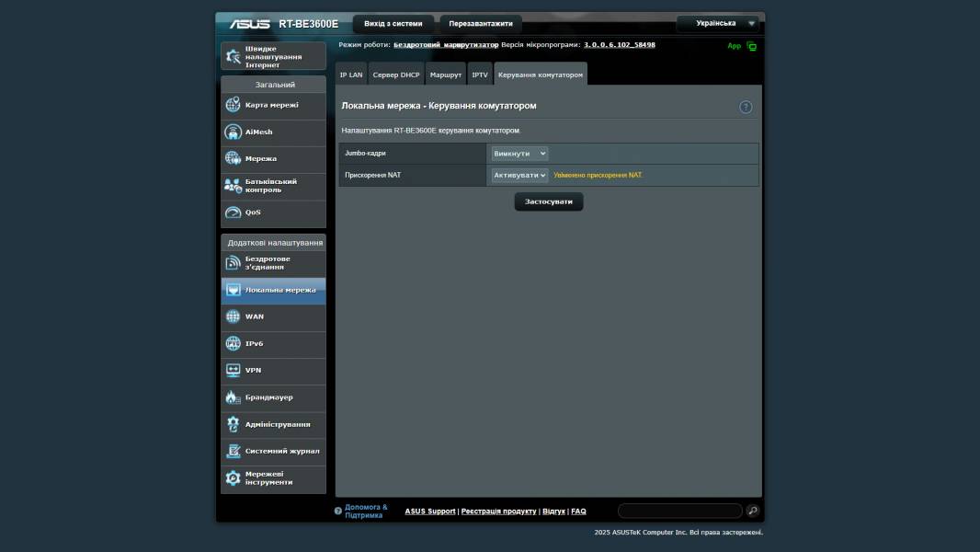Viewport: 980px width, 552px height.
Task: Click the Загальний section header
Action: coord(275,85)
